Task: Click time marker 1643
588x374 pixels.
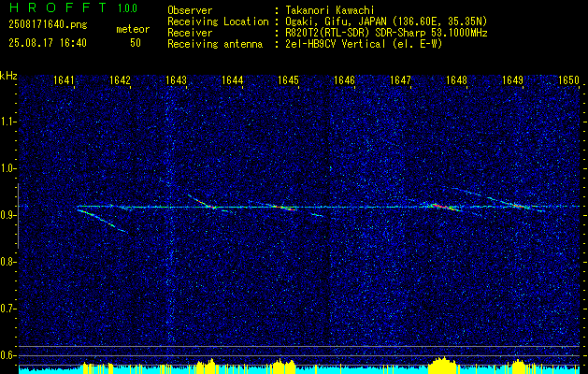Action: pos(176,79)
